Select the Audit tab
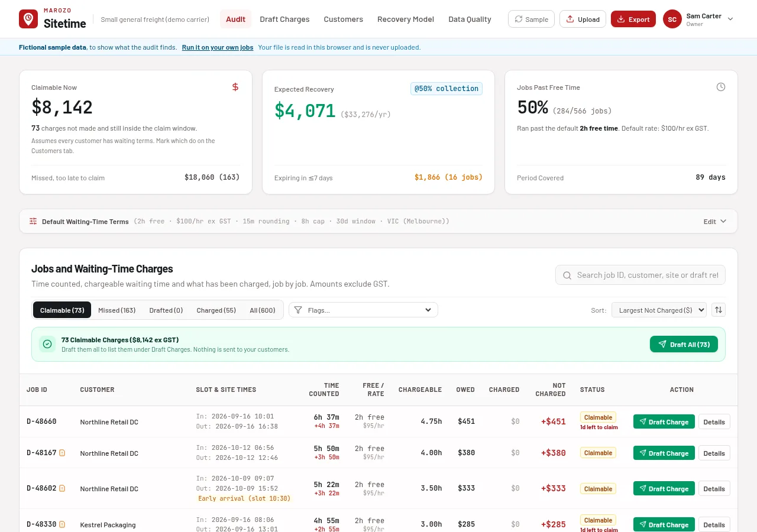 (235, 19)
